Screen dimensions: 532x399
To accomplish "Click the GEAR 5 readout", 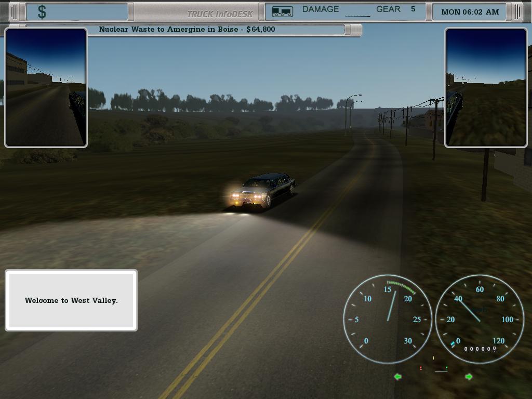I will pos(395,9).
